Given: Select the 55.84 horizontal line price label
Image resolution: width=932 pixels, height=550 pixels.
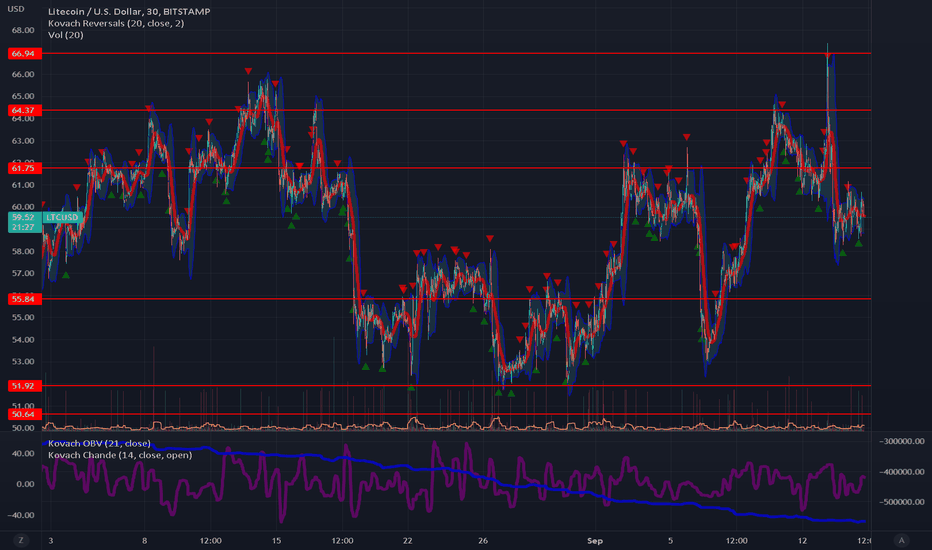Looking at the screenshot, I should (24, 299).
